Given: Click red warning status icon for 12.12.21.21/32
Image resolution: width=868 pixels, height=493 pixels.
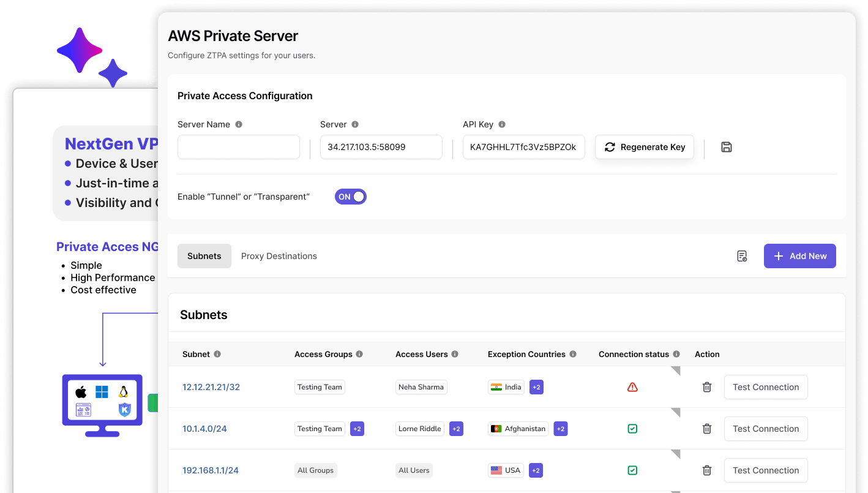Looking at the screenshot, I should [x=633, y=387].
